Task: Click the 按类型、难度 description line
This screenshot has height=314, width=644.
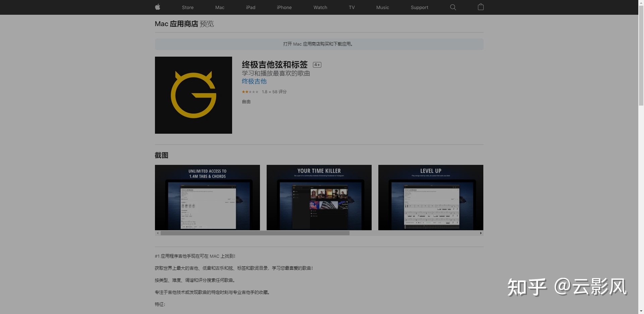Action: tap(195, 280)
